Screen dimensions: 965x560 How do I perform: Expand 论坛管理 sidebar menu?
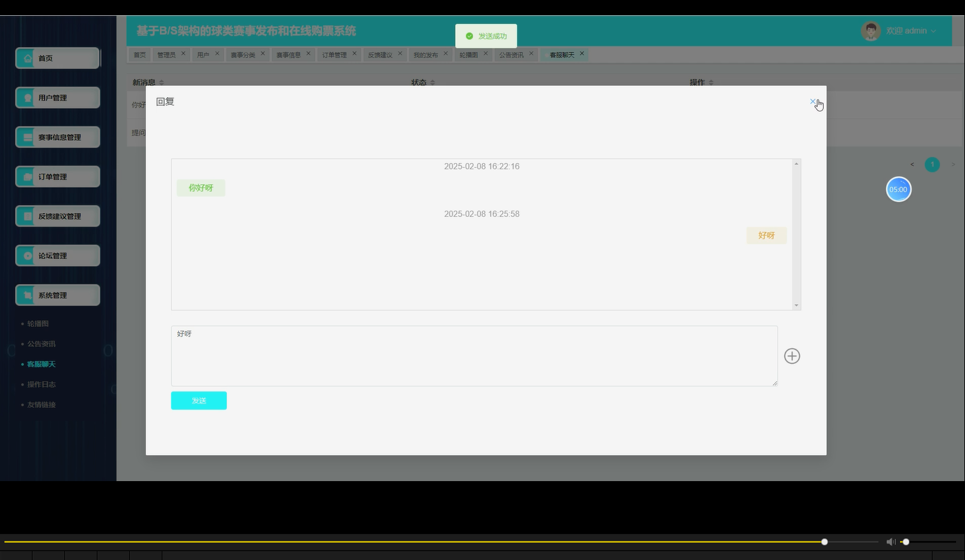(57, 255)
